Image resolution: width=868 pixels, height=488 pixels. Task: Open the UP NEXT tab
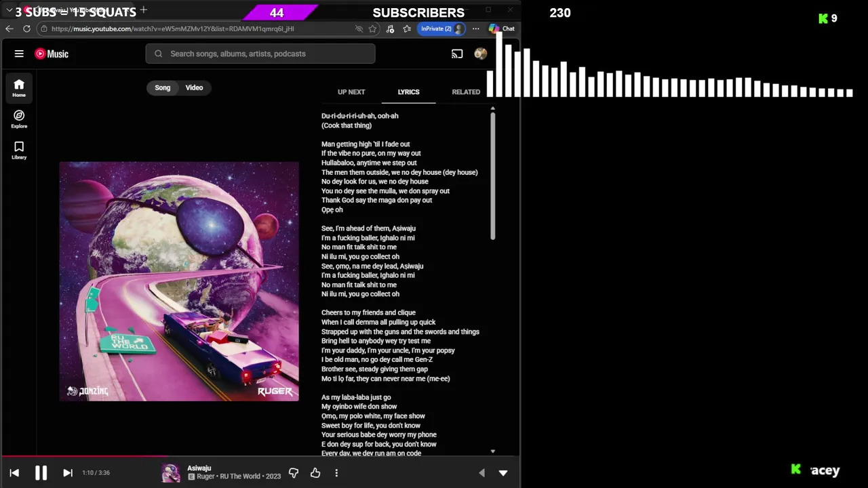pyautogui.click(x=351, y=91)
